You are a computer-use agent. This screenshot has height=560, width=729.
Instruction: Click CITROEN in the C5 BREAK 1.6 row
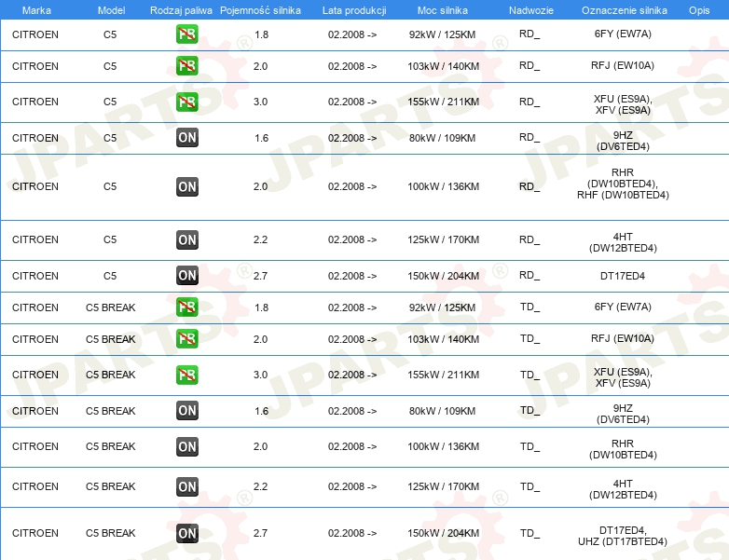click(x=35, y=411)
